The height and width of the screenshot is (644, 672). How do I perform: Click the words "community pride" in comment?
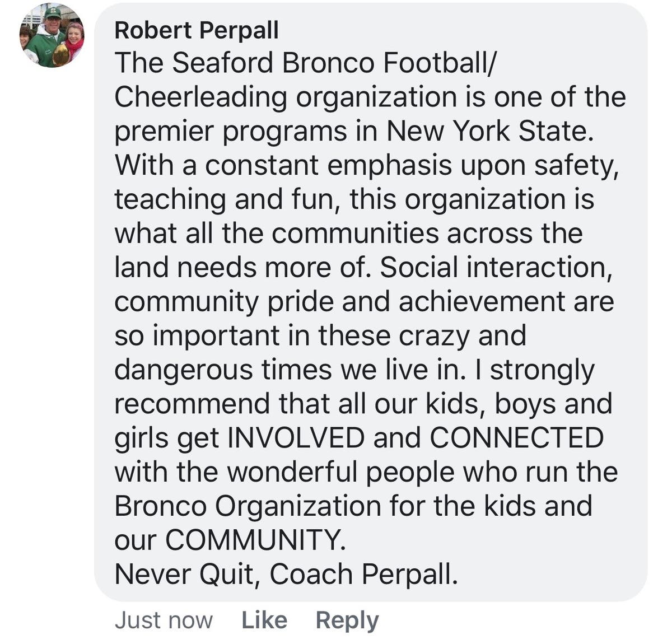[x=224, y=302]
